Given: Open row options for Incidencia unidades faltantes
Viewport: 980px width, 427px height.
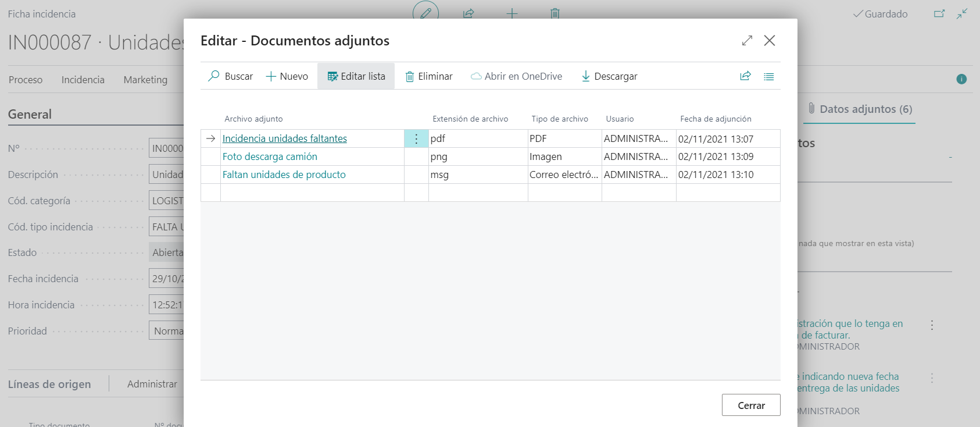Looking at the screenshot, I should (x=416, y=138).
